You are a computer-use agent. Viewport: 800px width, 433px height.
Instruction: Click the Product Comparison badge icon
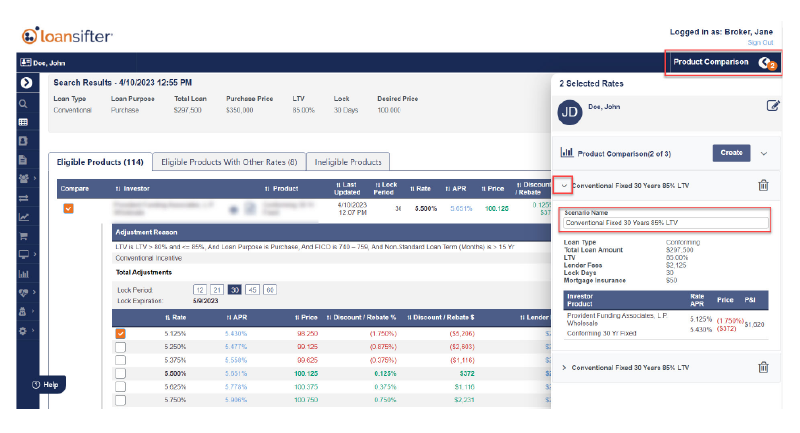pyautogui.click(x=767, y=63)
